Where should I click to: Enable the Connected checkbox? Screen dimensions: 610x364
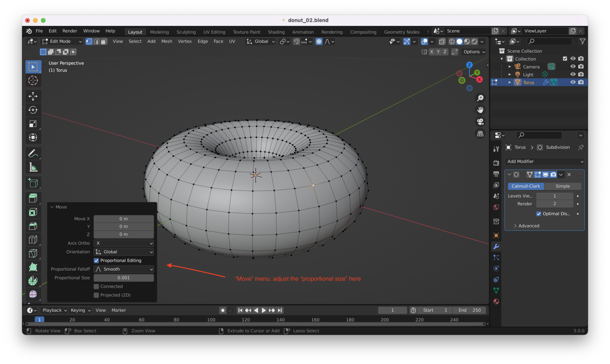(x=96, y=287)
